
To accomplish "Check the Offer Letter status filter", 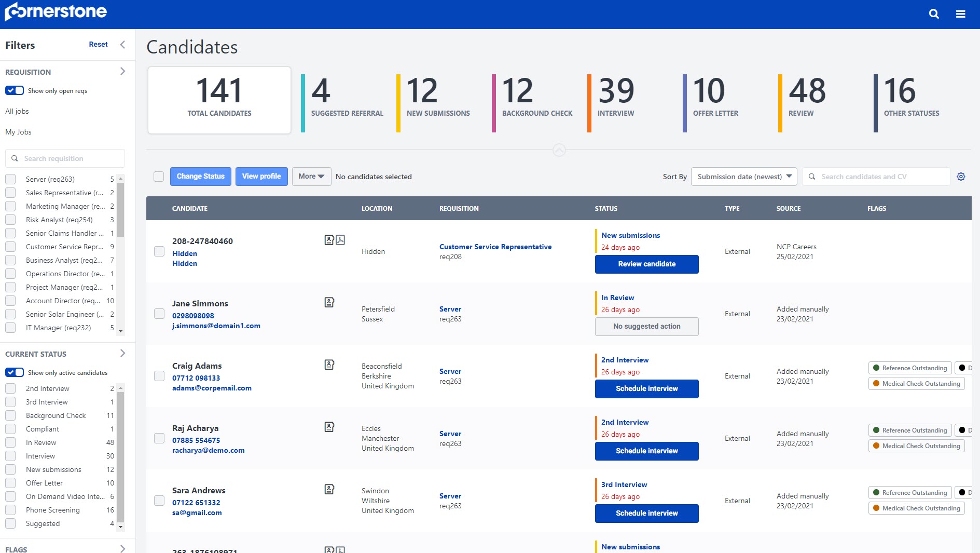I will [x=10, y=483].
